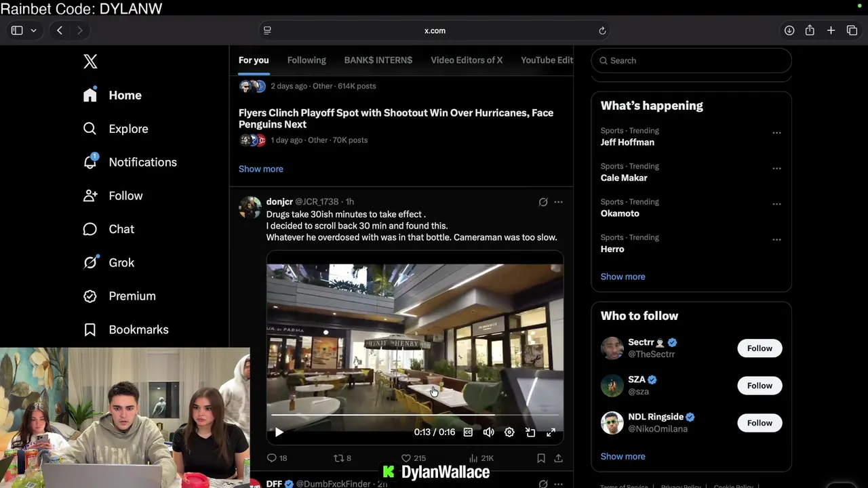Open Grok from the sidebar

108,262
